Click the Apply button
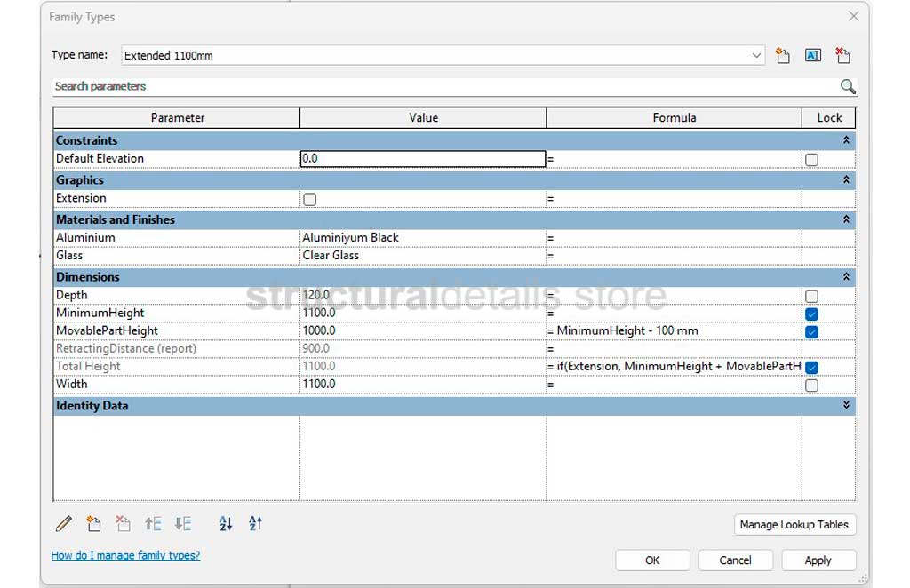Viewport: 910px width, 588px height. click(x=818, y=560)
